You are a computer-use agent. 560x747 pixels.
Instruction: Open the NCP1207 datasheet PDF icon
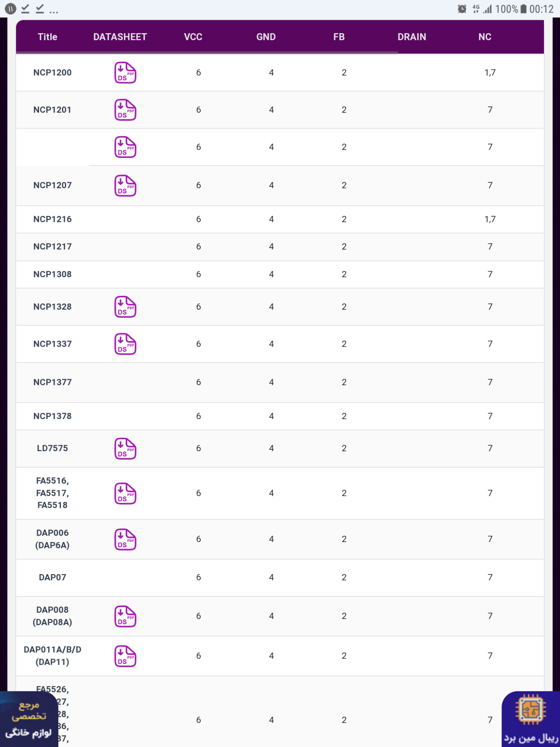pos(125,186)
